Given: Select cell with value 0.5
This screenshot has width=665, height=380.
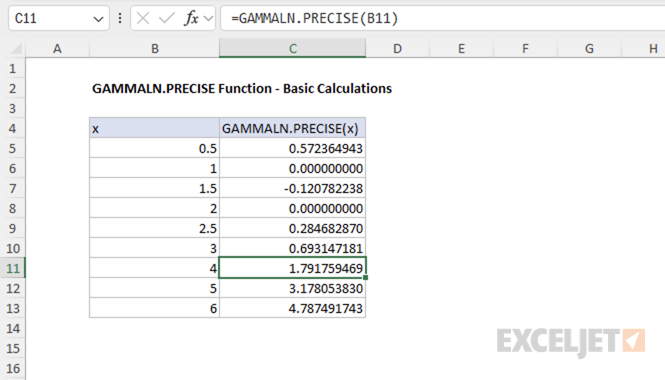Looking at the screenshot, I should (x=154, y=148).
